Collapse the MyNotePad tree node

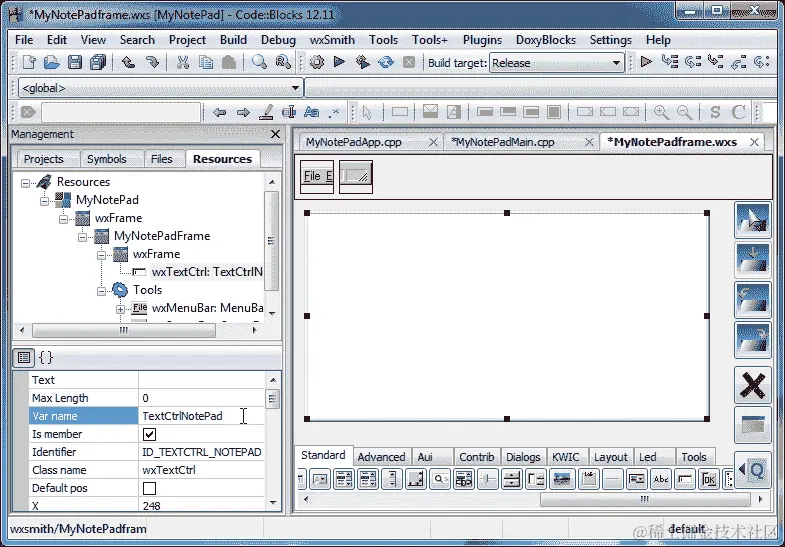44,201
